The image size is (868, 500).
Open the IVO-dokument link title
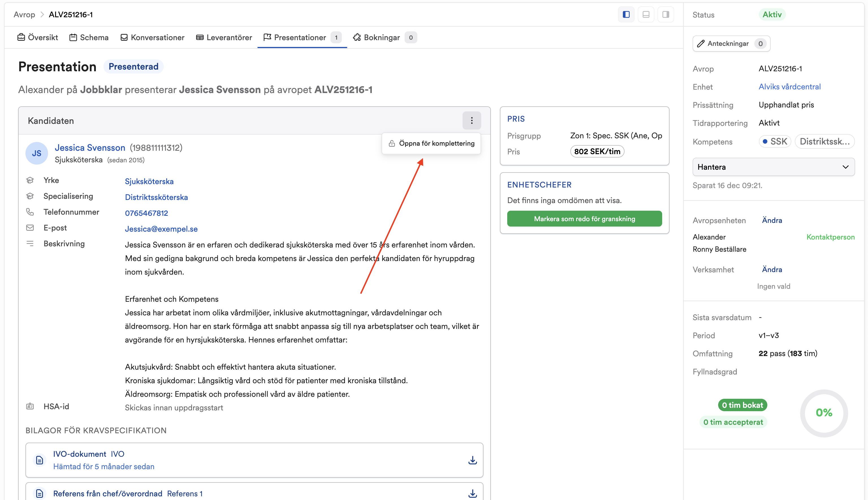pos(80,454)
